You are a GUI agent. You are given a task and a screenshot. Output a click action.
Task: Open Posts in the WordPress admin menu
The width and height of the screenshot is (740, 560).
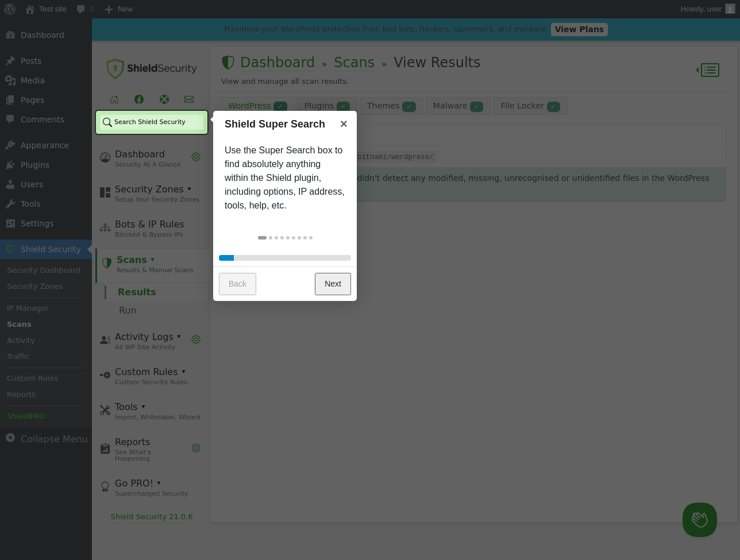46,61
